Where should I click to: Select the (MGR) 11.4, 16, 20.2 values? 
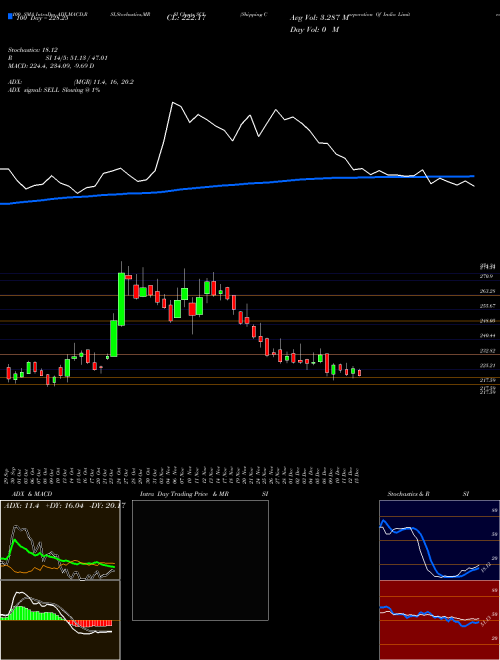[x=104, y=82]
